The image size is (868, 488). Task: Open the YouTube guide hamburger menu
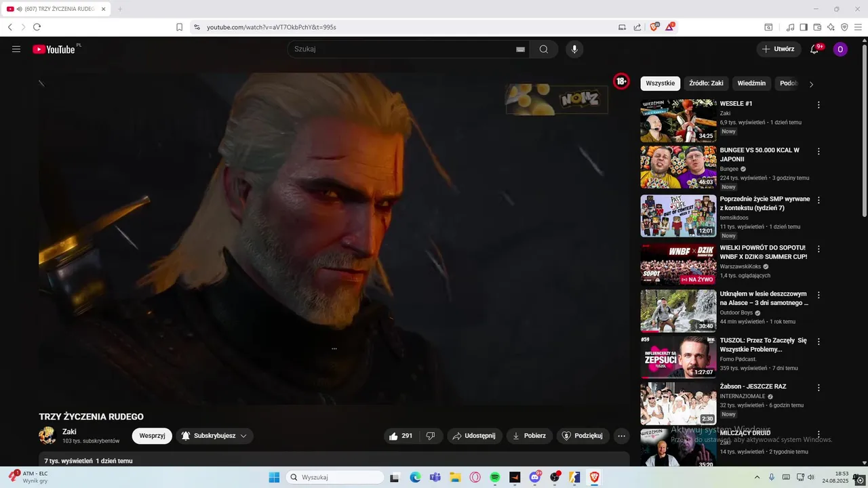point(16,49)
